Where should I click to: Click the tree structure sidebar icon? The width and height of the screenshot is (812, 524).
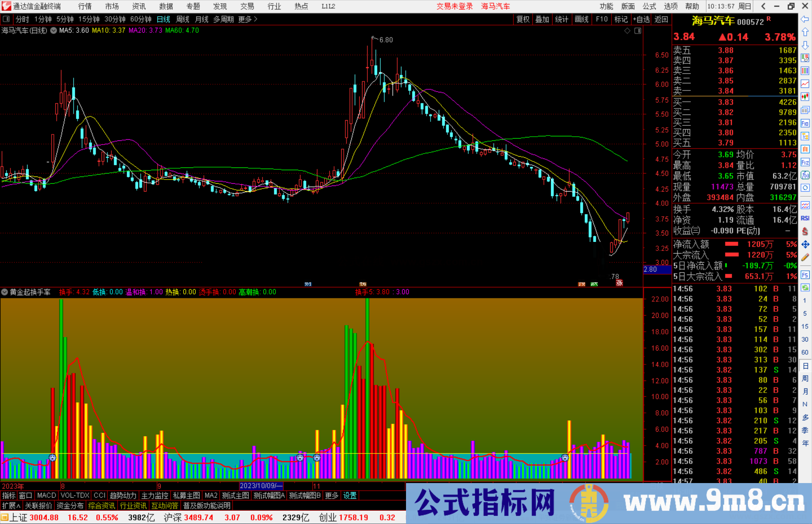(x=805, y=136)
